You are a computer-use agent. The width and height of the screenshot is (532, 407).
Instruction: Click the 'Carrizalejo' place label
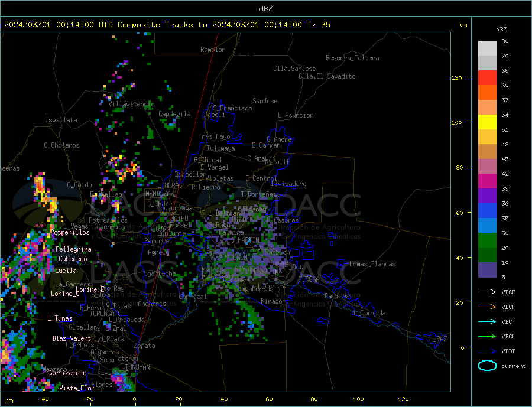pos(67,373)
